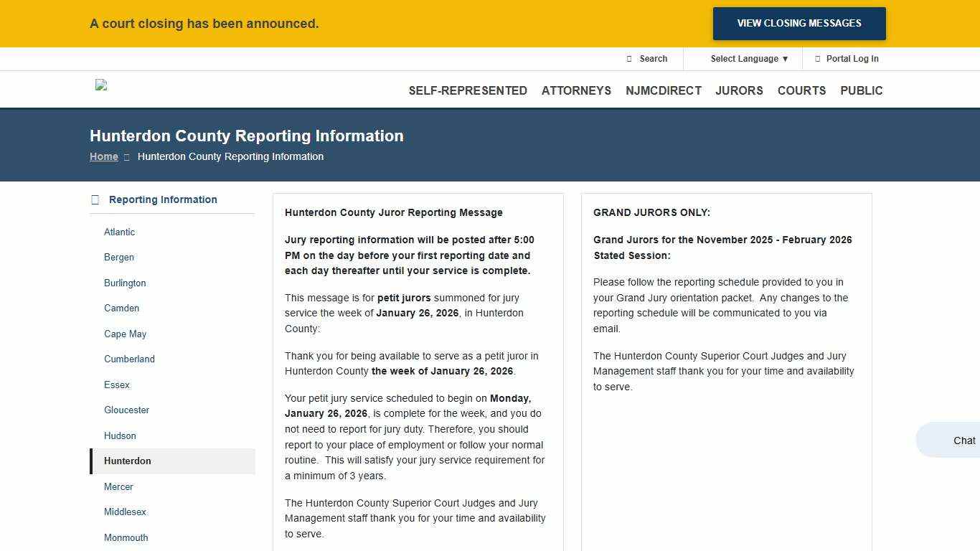The image size is (980, 551).
Task: Open the Middlesex reporting page
Action: (125, 512)
